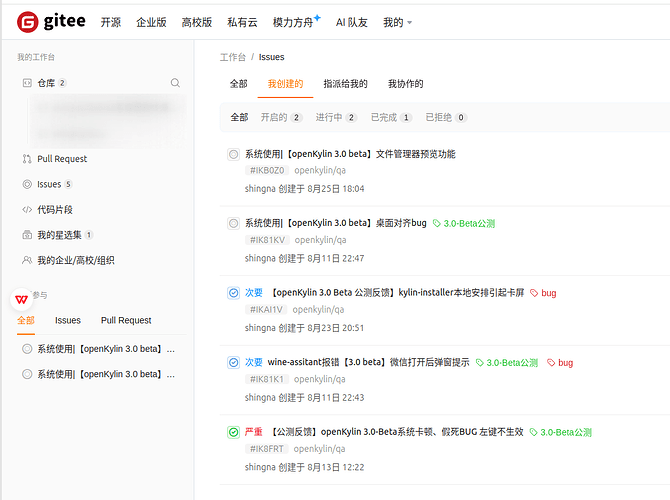Click issue ID #IKB0Z0
Viewport: 670px width, 500px height.
[x=267, y=171]
